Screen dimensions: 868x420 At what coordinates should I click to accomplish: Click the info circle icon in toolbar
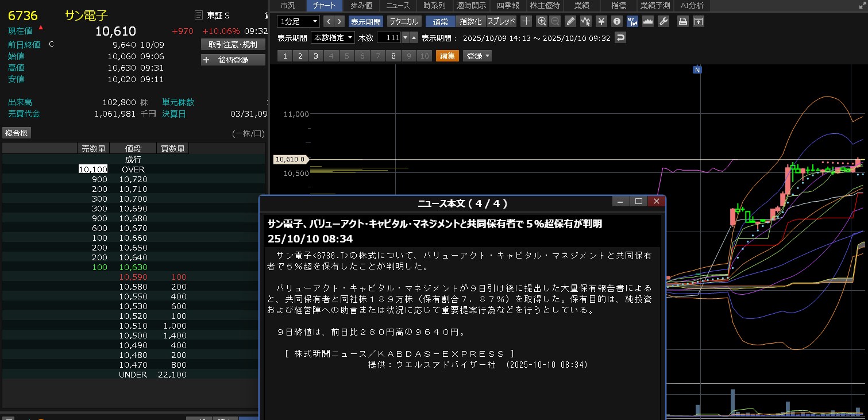pyautogui.click(x=617, y=22)
